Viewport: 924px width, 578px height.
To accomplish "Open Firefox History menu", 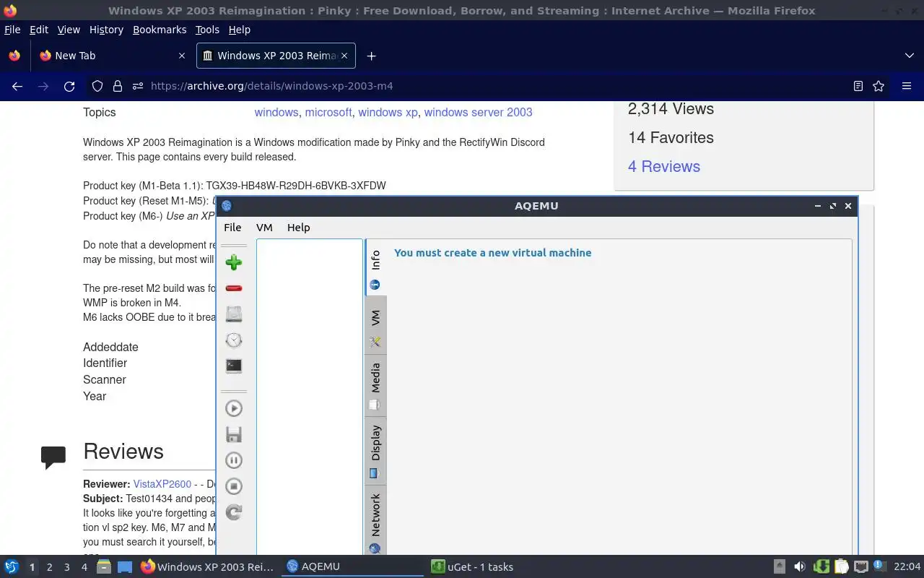I will tap(106, 30).
